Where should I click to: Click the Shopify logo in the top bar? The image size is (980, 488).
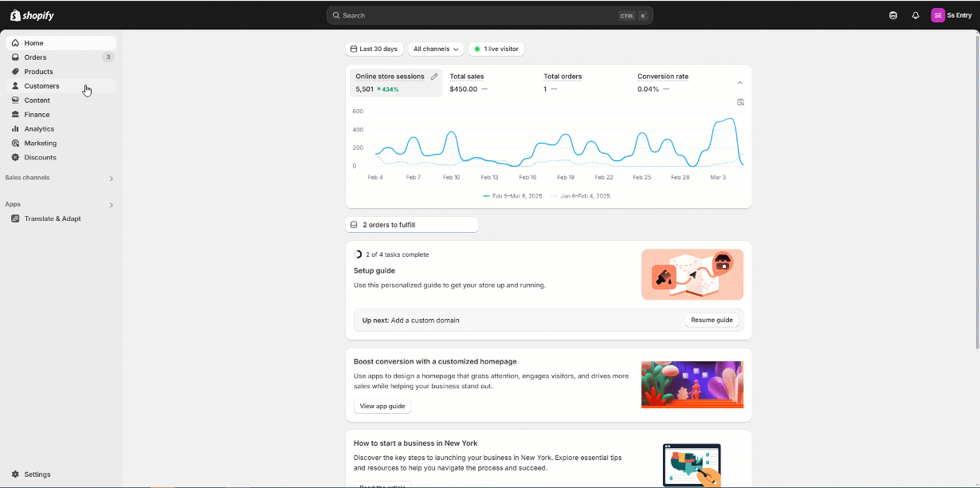[32, 15]
